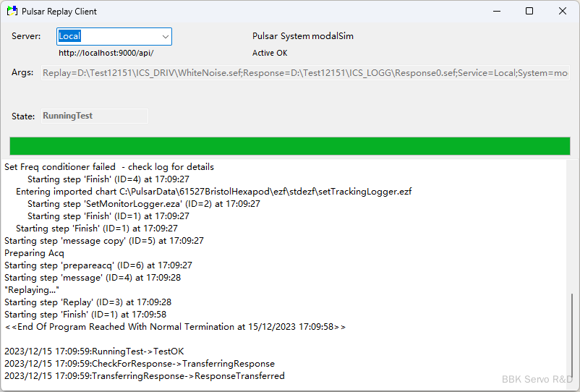Maximize the Pulsar Replay Client window
Screen dimensions: 580x392
529,12
